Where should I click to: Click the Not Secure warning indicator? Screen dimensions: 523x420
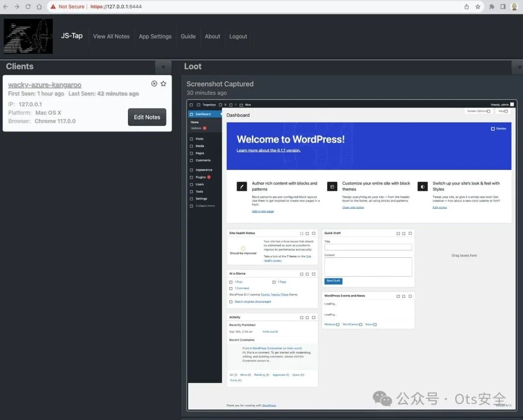pos(67,7)
